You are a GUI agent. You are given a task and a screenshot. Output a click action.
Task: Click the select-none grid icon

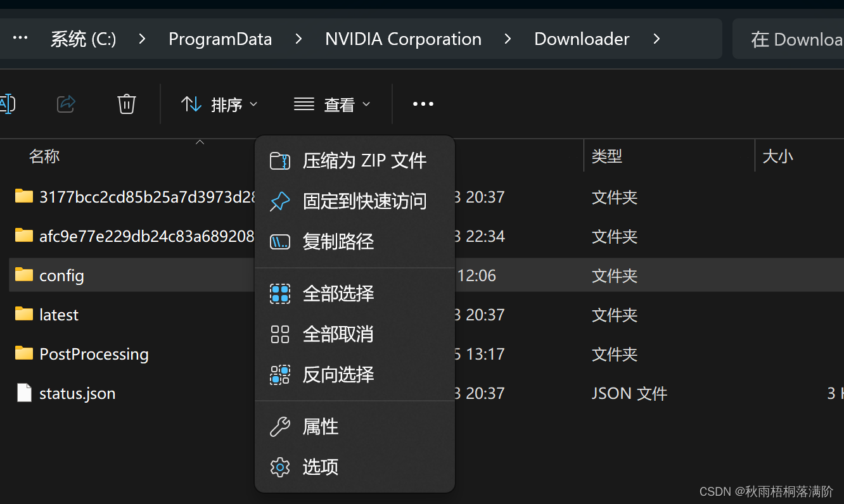point(280,334)
